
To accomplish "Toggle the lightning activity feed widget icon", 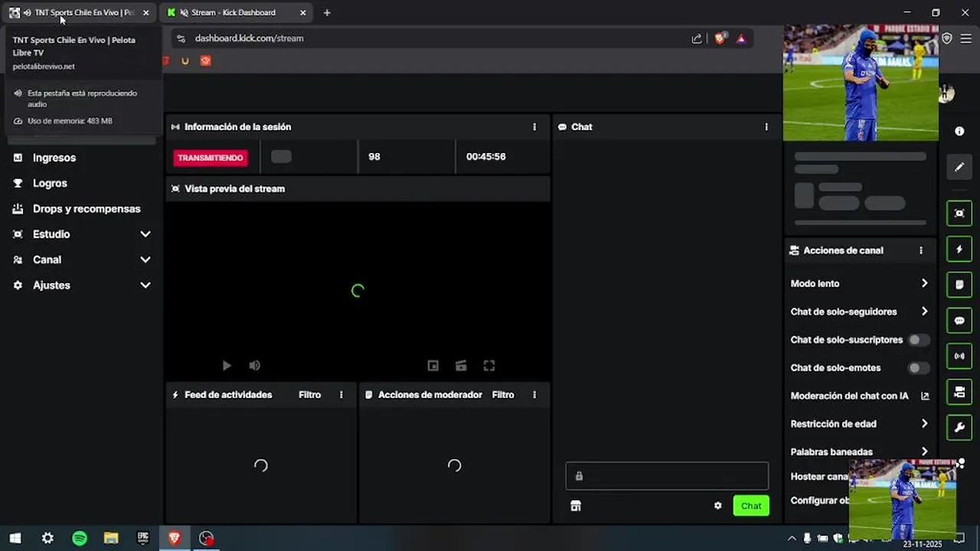I will pyautogui.click(x=959, y=249).
